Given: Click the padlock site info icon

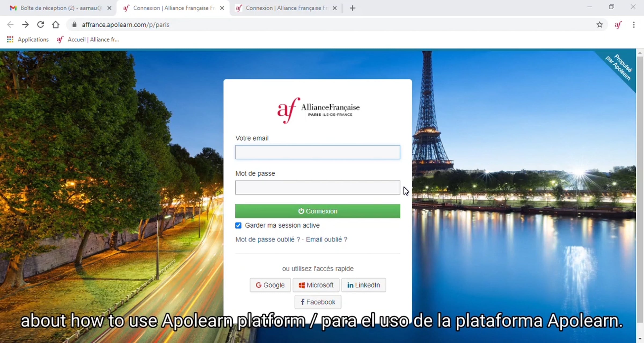Looking at the screenshot, I should [x=75, y=25].
